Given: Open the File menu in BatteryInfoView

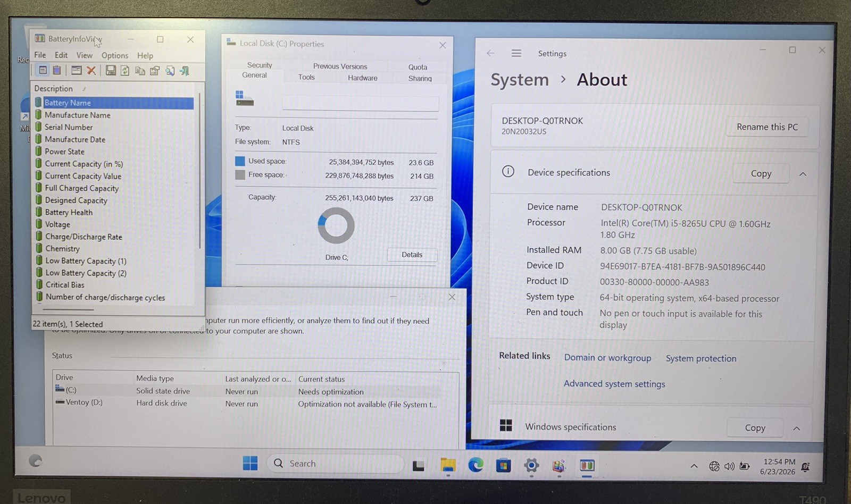Looking at the screenshot, I should 40,55.
